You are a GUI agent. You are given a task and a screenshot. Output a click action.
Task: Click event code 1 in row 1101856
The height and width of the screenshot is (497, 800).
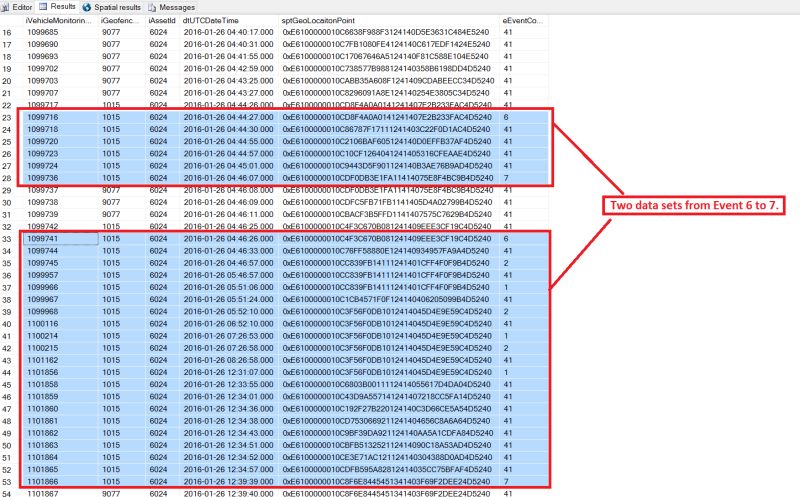pyautogui.click(x=506, y=372)
